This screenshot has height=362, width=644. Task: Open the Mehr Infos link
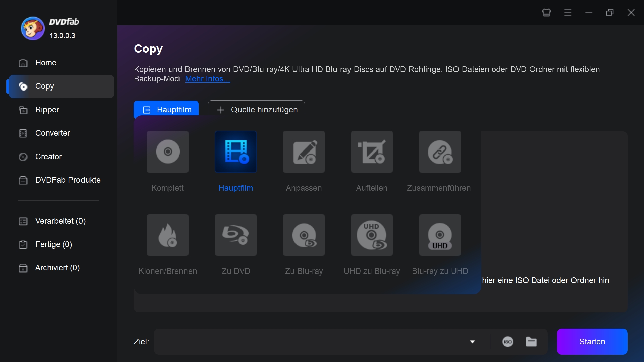207,79
